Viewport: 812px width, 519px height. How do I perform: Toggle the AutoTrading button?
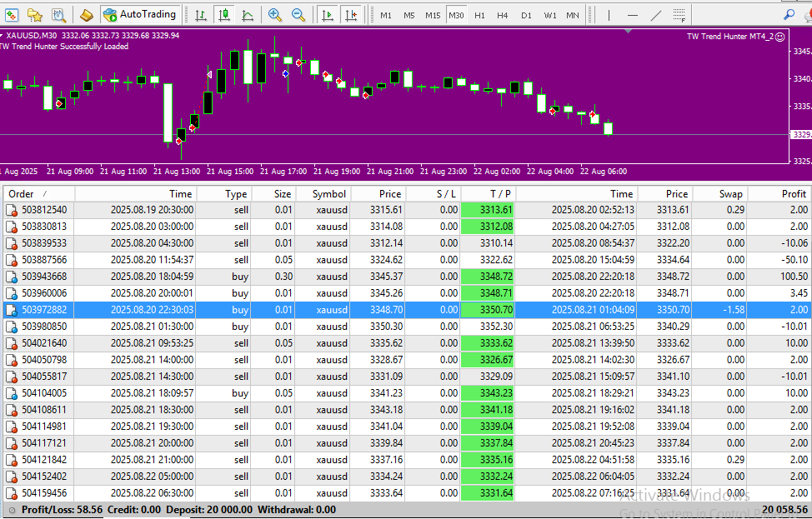click(140, 14)
